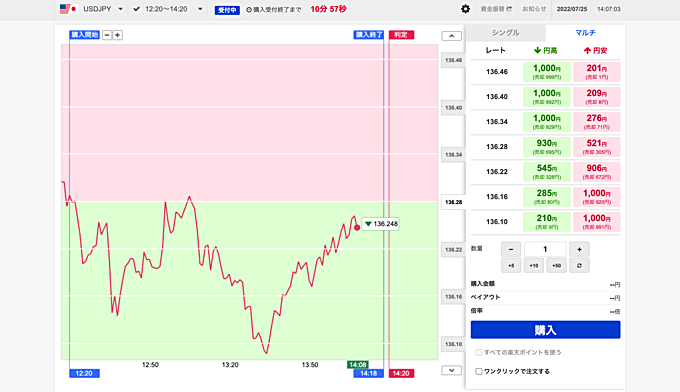Screen dimensions: 680x392
Task: Select 円高 210円 option at rate 136.10
Action: (x=546, y=222)
